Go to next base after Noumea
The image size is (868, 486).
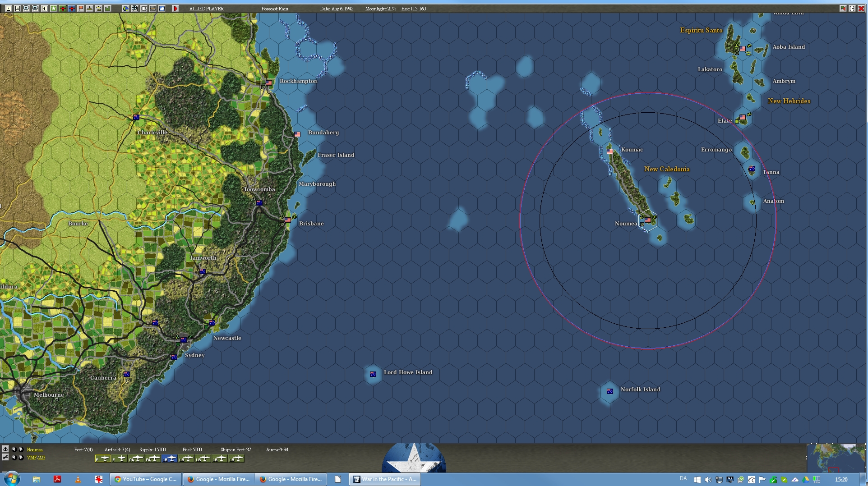[21, 449]
